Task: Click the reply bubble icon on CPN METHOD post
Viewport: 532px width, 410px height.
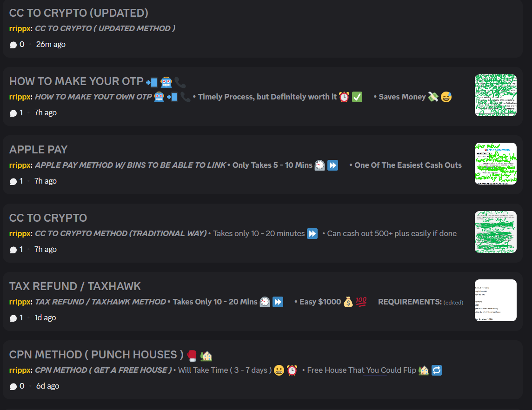Action: (x=13, y=386)
